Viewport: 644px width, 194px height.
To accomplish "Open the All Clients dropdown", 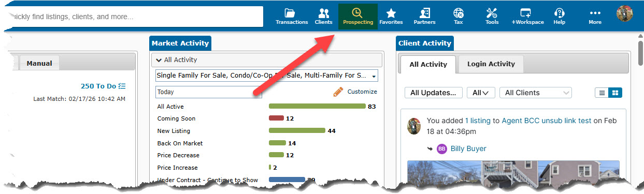I will (x=535, y=93).
